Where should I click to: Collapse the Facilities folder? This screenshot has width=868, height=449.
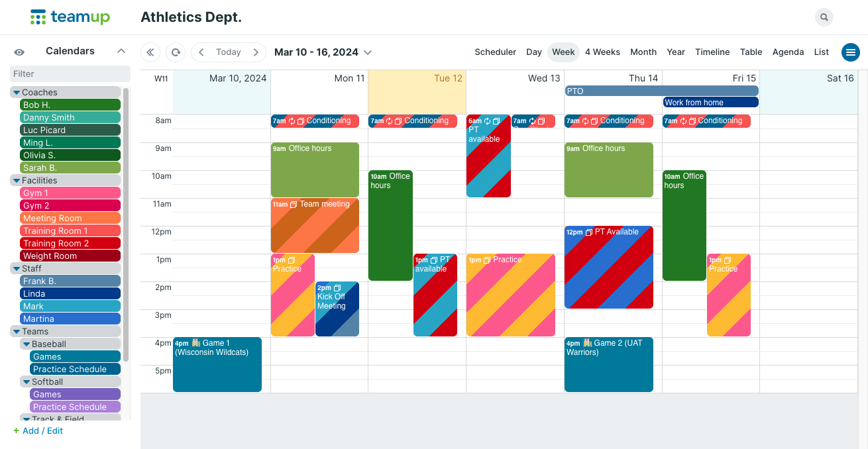[17, 180]
